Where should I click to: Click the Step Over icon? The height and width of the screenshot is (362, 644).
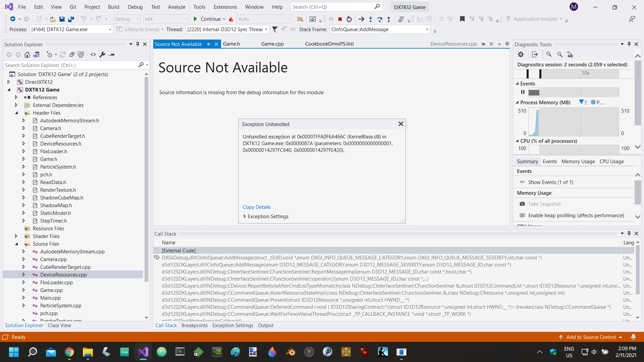(x=379, y=19)
